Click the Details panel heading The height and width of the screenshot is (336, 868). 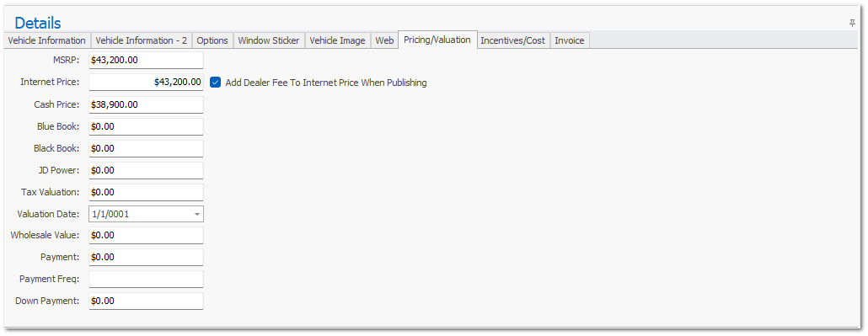(x=38, y=23)
